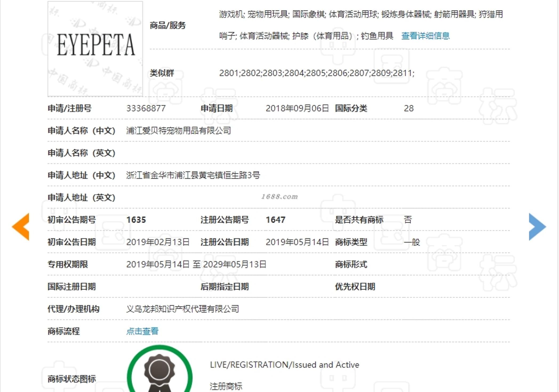Select agency name 义乌龙邦知识产权代理有限公司
This screenshot has width=559, height=392.
[x=183, y=309]
